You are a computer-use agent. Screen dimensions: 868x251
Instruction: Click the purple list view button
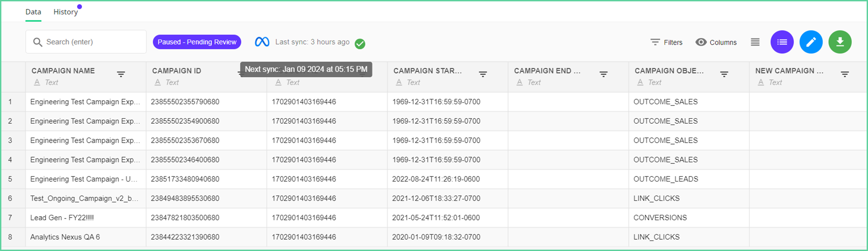pyautogui.click(x=782, y=42)
